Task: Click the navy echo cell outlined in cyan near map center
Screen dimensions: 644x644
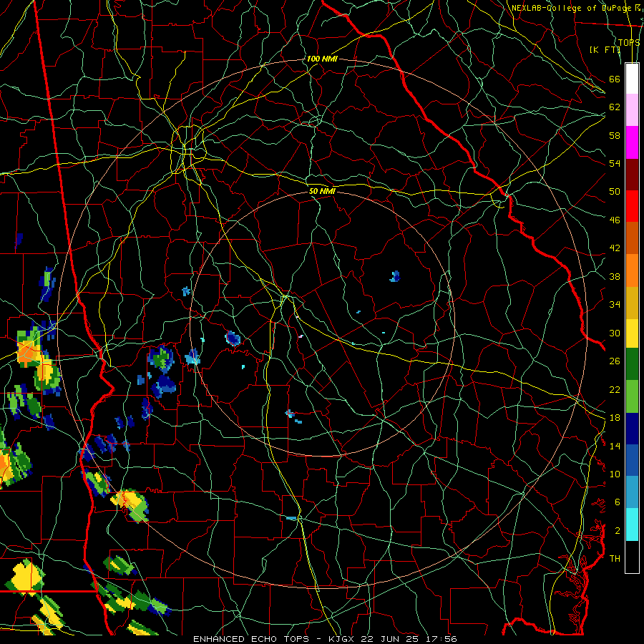Action: click(x=233, y=338)
